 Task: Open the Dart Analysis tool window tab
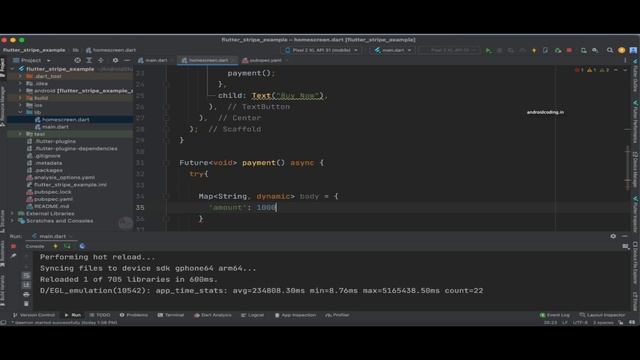(x=213, y=315)
